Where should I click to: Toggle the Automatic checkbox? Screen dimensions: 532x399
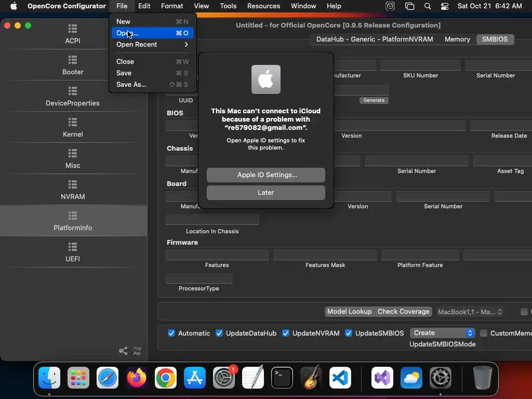click(171, 333)
